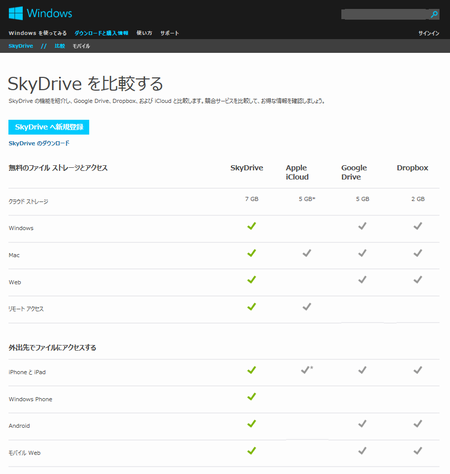
Task: Go to SkyDrive in sub navigation
Action: tap(21, 46)
